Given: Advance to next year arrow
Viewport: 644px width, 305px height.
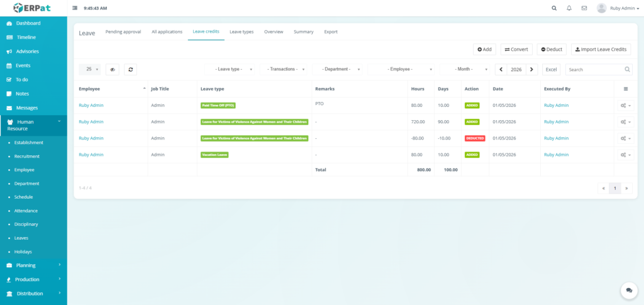Looking at the screenshot, I should pos(531,70).
